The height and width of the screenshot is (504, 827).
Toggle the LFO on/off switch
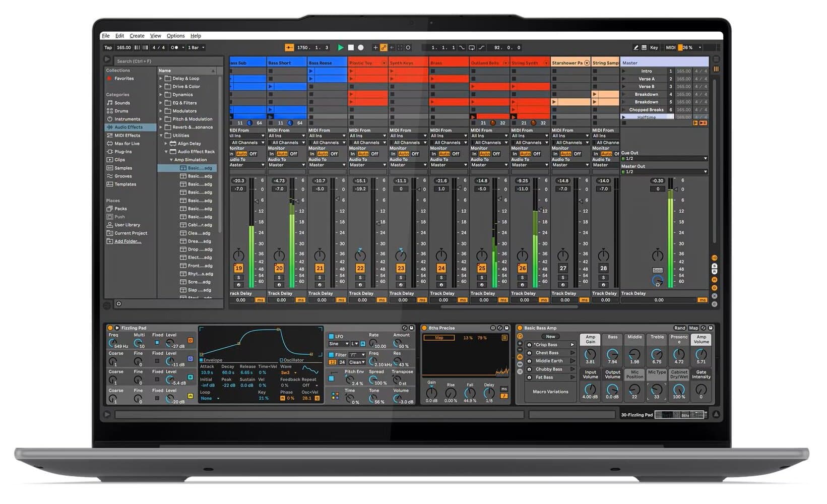pyautogui.click(x=331, y=336)
